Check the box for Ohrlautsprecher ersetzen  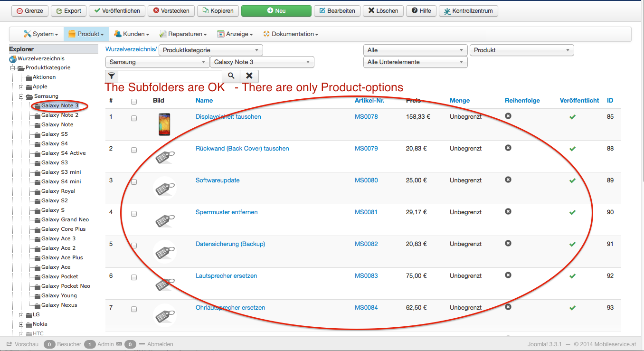coord(134,309)
